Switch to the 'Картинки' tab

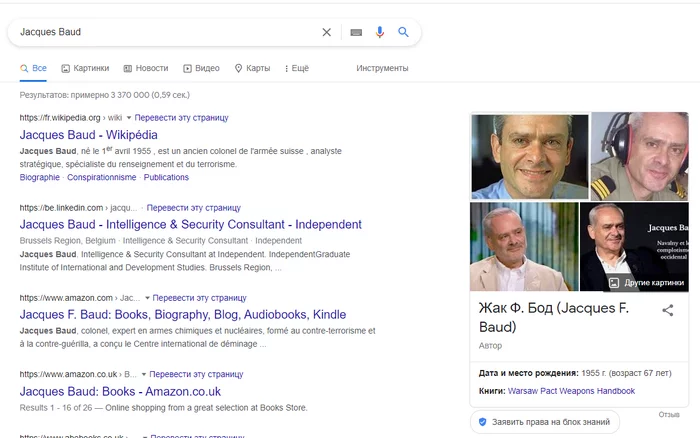pyautogui.click(x=85, y=68)
